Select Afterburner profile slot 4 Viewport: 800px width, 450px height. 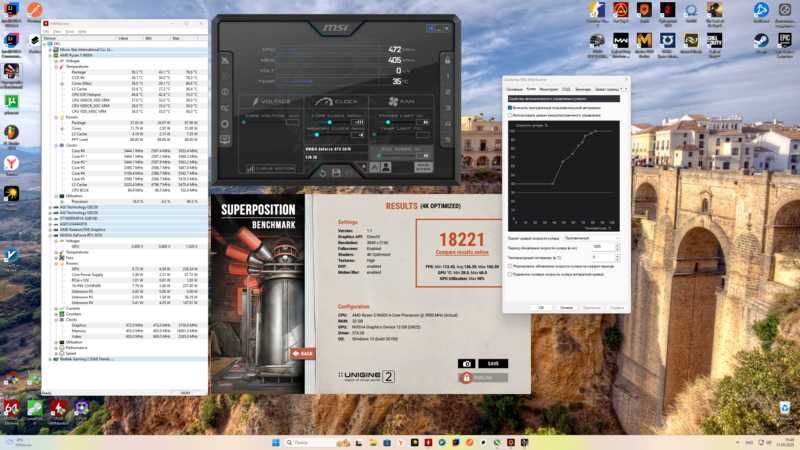[447, 124]
